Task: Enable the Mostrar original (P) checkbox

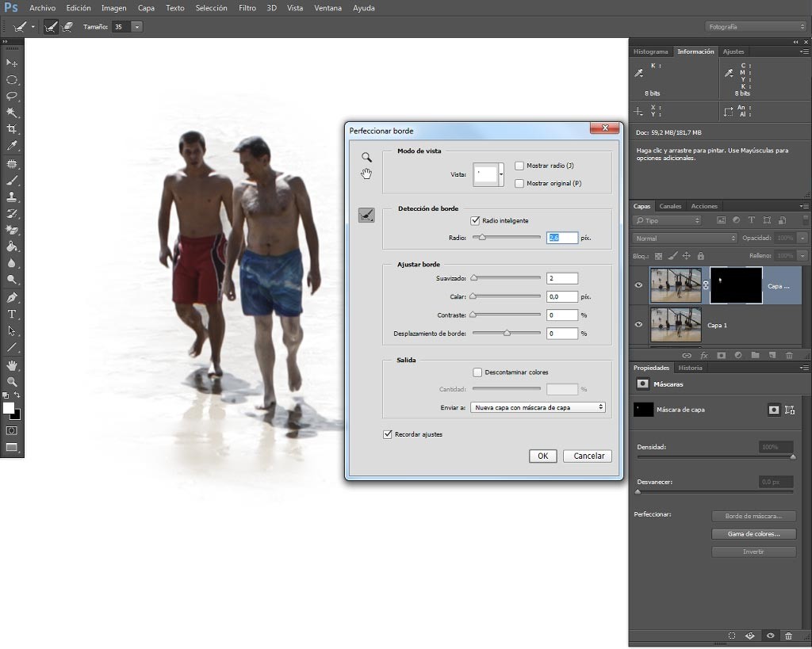Action: [519, 183]
